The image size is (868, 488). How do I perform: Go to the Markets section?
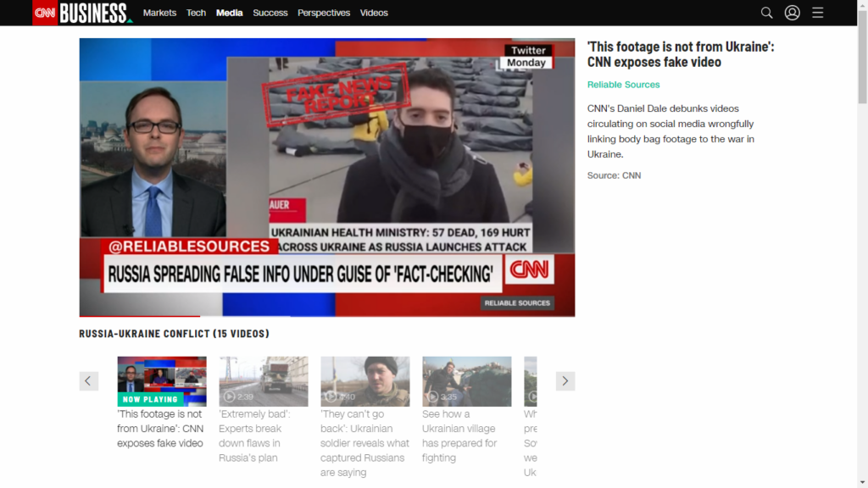(159, 13)
